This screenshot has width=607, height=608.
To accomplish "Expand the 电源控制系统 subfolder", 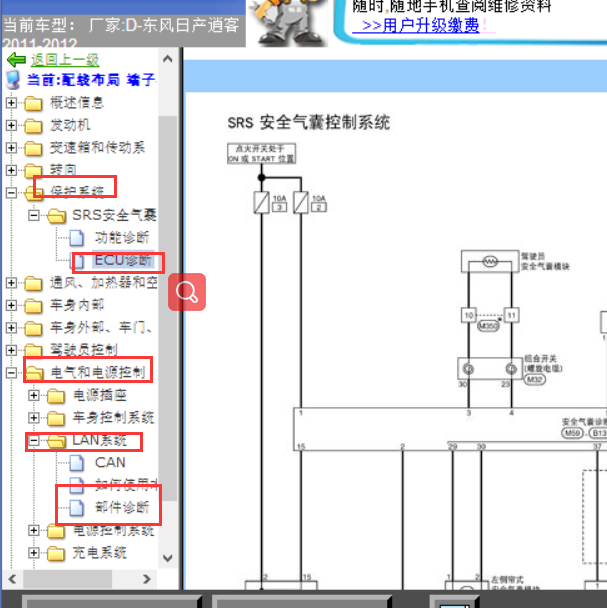I will 34,530.
